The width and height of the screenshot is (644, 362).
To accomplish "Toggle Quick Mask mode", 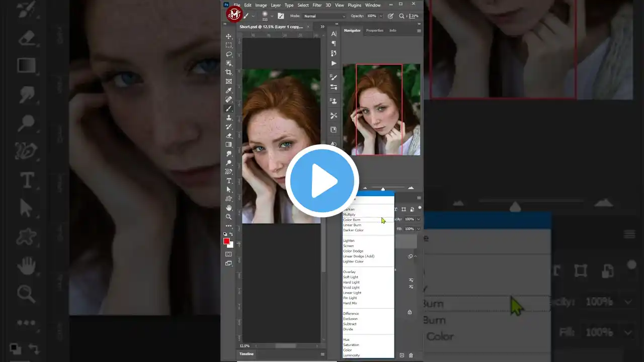I will coord(229,254).
